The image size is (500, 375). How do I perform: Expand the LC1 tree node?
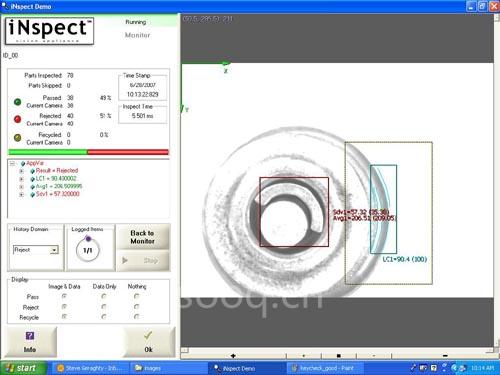pyautogui.click(x=22, y=179)
